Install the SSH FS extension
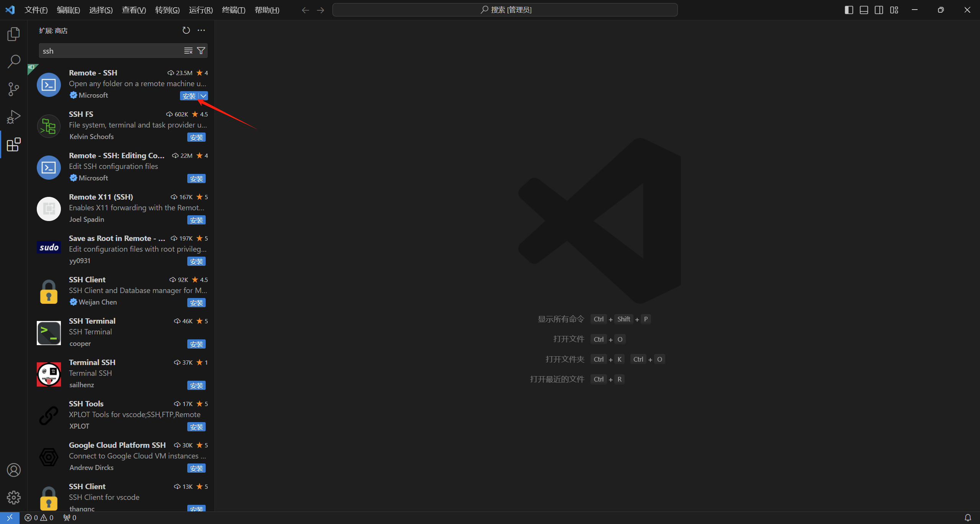 tap(196, 137)
